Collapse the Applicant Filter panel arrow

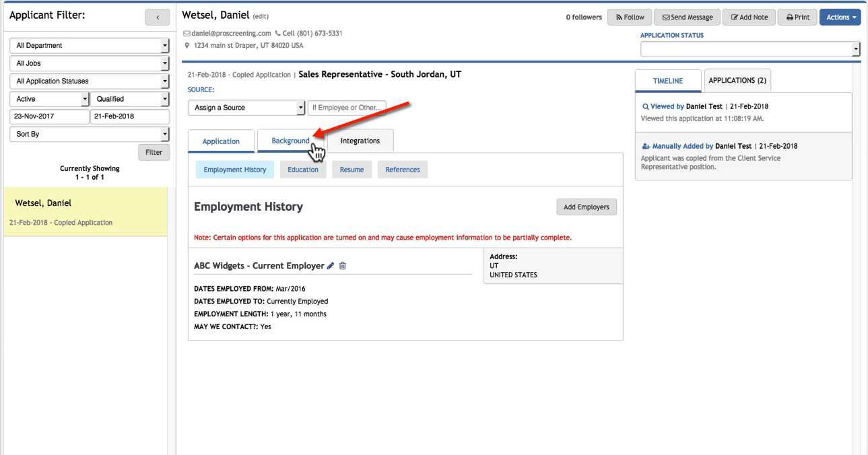coord(158,17)
